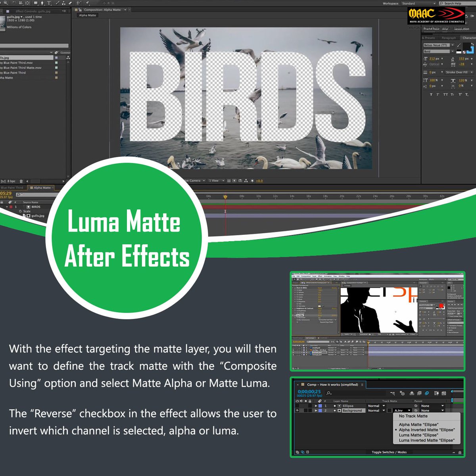Choose Alpha Inverted Matte "Ellipse" option
This screenshot has width=476, height=476.
(427, 430)
